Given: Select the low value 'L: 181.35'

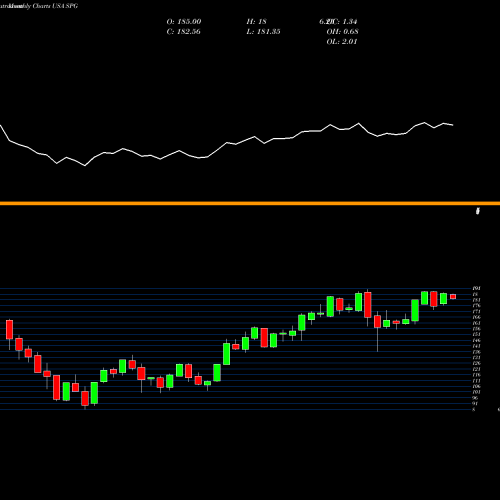Looking at the screenshot, I should (x=263, y=31).
